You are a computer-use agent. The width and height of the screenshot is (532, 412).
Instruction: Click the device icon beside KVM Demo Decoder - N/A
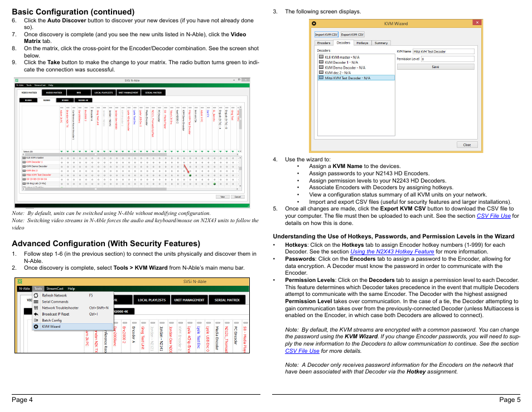pos(321,67)
